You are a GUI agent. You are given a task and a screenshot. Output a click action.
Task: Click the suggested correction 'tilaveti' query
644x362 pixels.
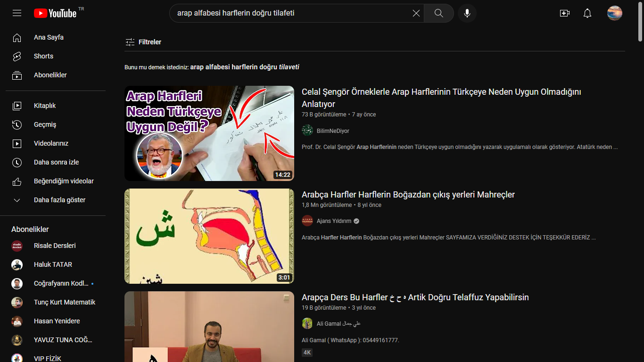[x=245, y=67]
